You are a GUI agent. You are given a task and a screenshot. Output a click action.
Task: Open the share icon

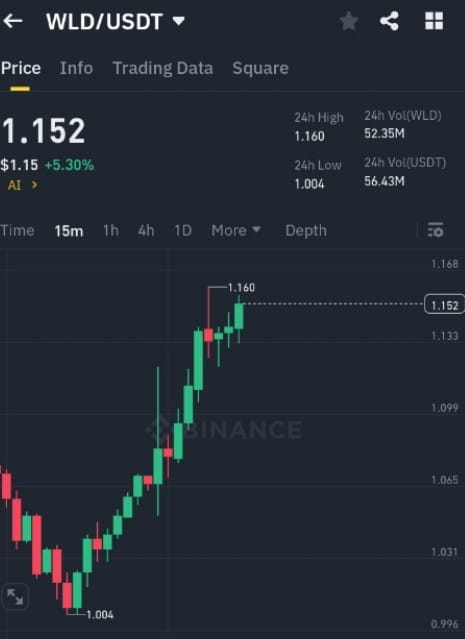point(389,21)
